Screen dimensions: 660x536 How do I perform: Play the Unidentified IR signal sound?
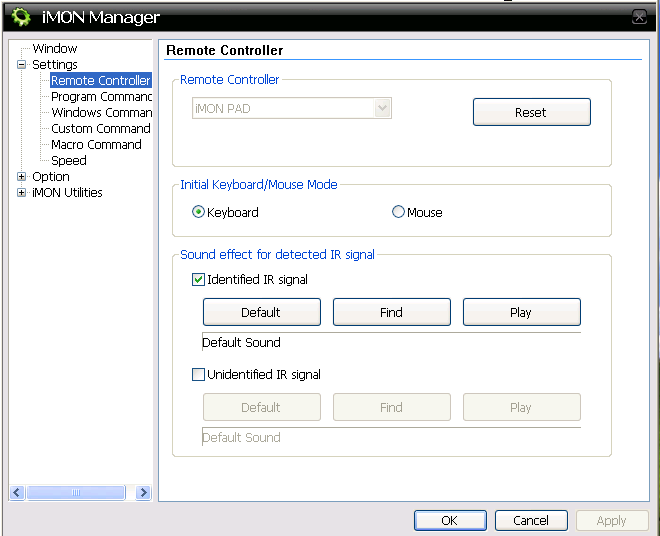[522, 407]
